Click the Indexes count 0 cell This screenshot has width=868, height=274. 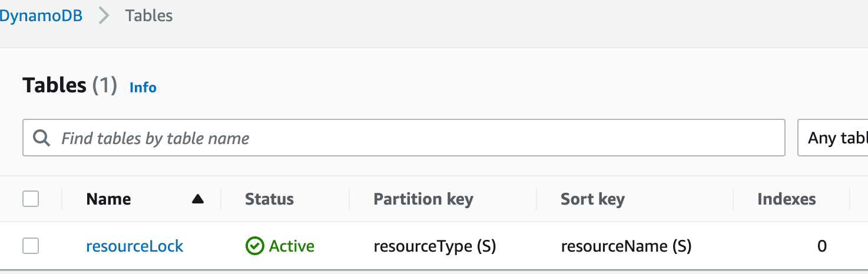click(821, 246)
